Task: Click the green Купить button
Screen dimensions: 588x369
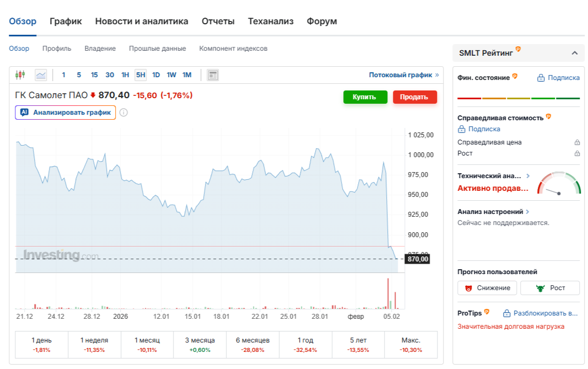Action: (x=365, y=97)
